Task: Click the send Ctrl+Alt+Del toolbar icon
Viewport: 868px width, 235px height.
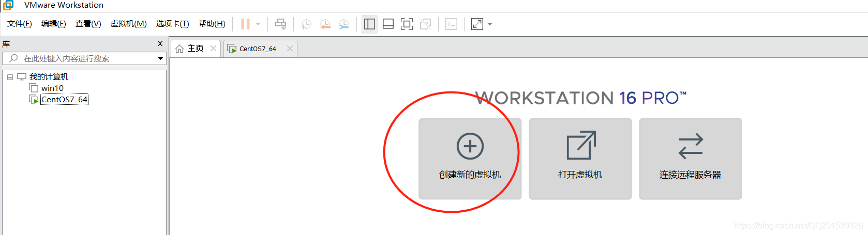Action: (x=281, y=24)
